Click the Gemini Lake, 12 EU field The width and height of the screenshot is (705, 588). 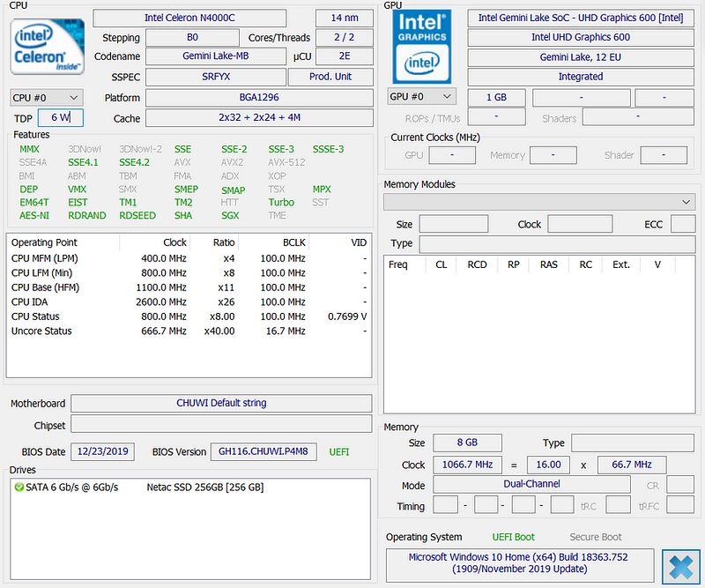click(581, 57)
